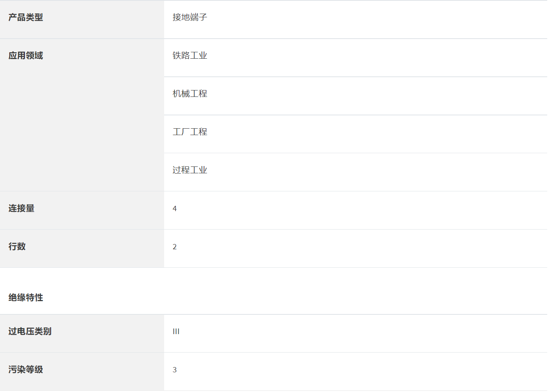
Task: Click the 过电压类别 label
Action: point(30,331)
